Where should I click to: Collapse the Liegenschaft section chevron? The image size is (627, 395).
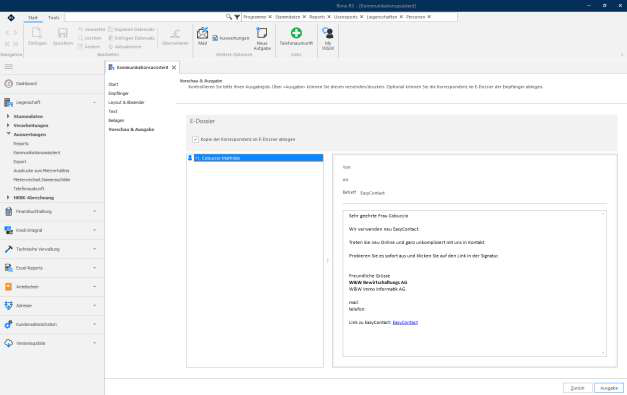[x=94, y=102]
